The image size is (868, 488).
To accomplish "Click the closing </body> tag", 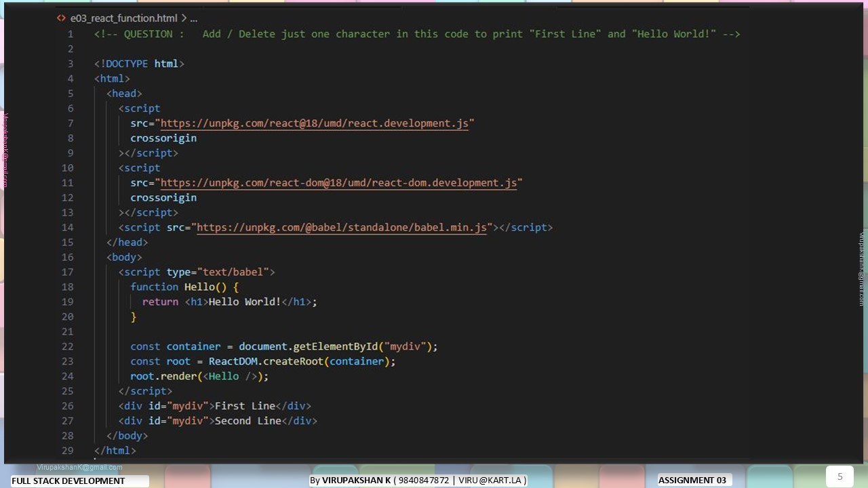I will coord(127,436).
